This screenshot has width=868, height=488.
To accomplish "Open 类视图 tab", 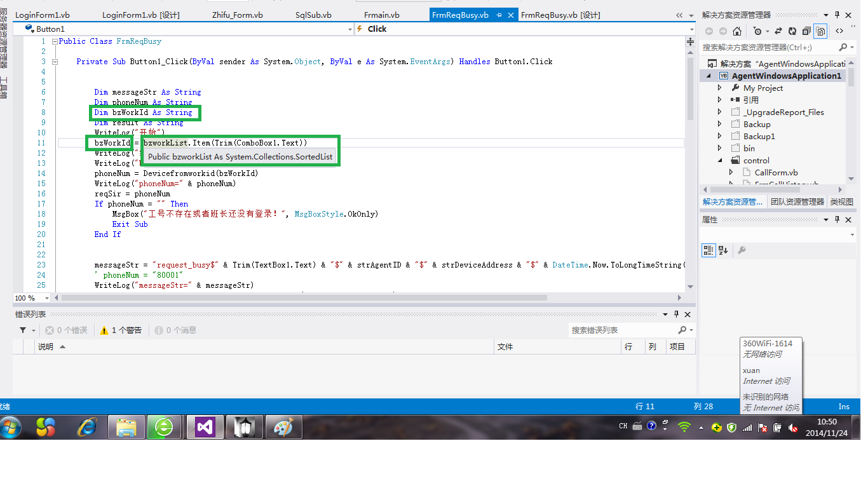I will (x=842, y=202).
